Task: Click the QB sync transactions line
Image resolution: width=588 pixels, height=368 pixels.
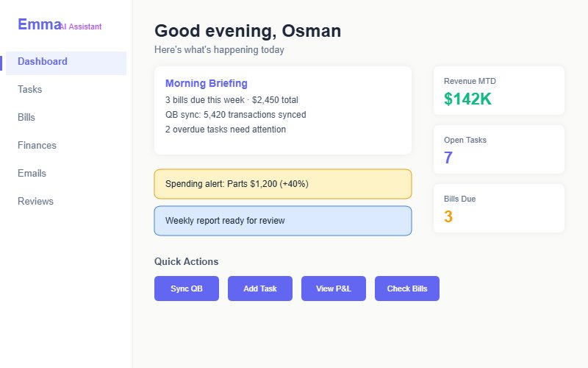Action: (236, 115)
